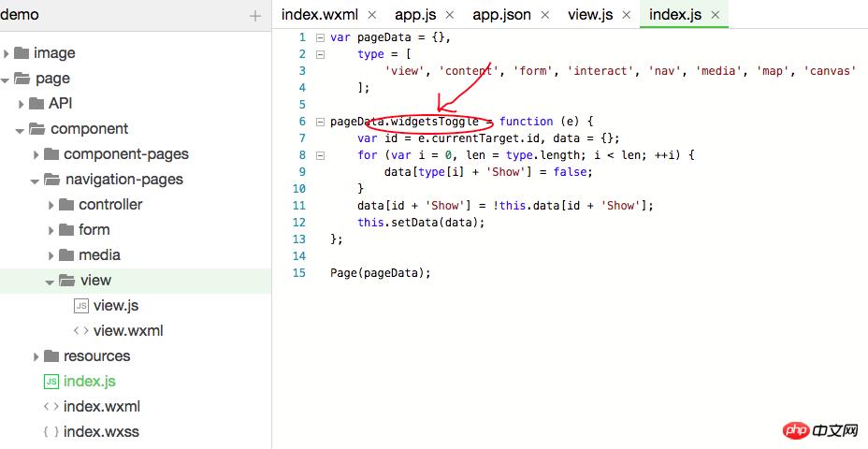Screen dimensions: 868x449
Task: Fold the for loop at line 8
Action: pyautogui.click(x=320, y=155)
